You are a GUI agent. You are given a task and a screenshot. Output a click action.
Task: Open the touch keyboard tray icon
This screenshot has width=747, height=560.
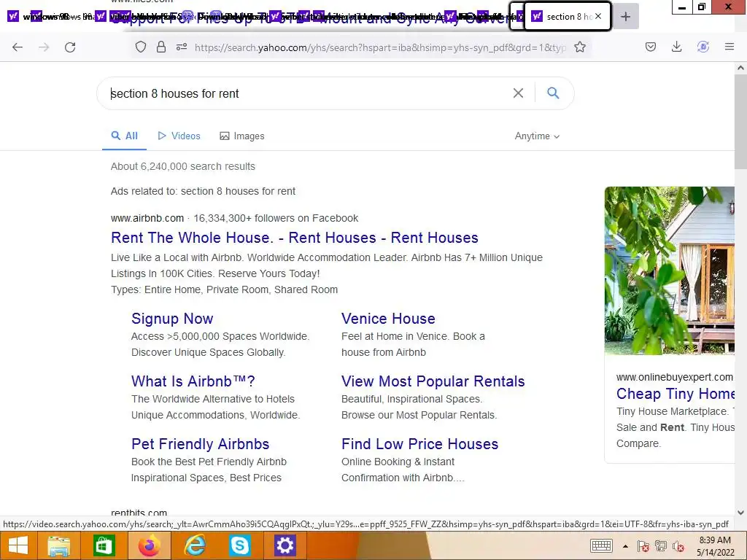601,546
